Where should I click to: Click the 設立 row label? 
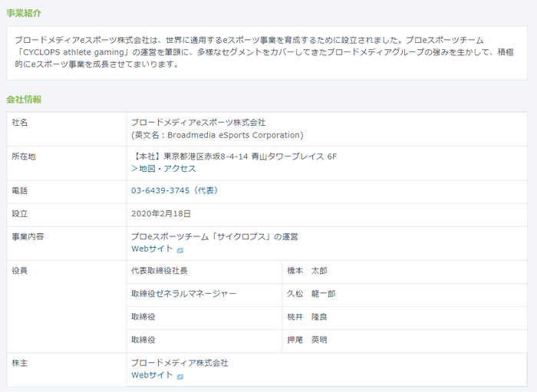pyautogui.click(x=19, y=213)
